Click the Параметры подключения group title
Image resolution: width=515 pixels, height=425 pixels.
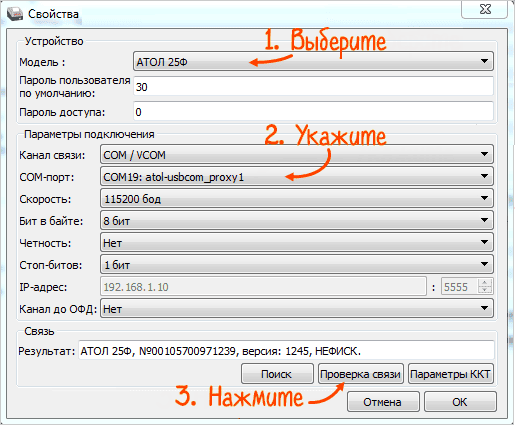pos(89,134)
